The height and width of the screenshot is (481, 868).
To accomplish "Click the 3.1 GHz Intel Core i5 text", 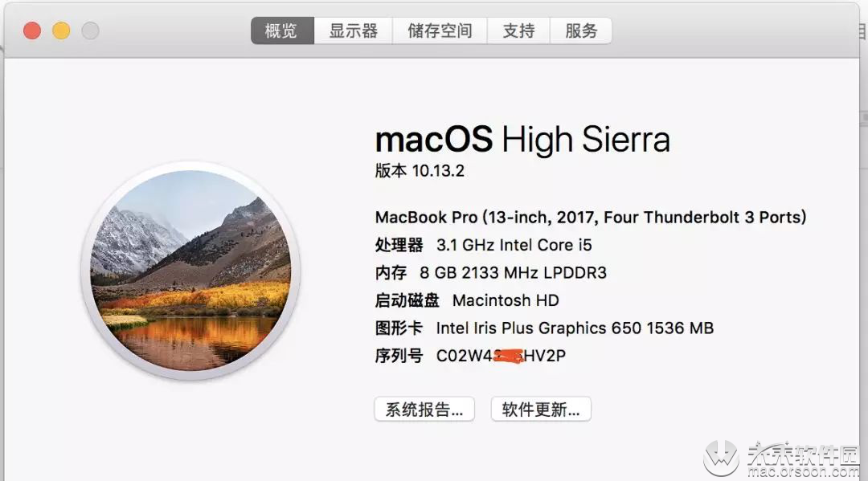I will [514, 245].
